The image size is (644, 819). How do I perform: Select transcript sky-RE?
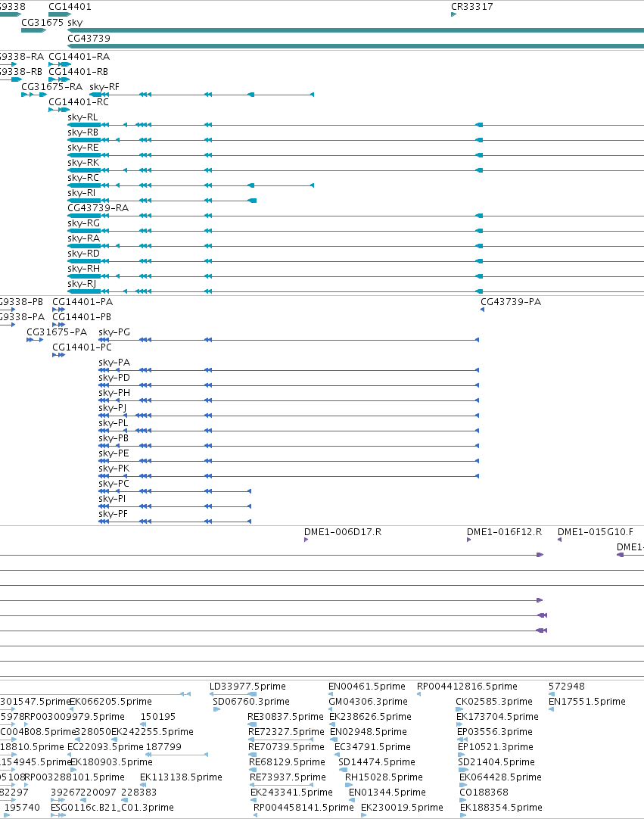[356, 155]
